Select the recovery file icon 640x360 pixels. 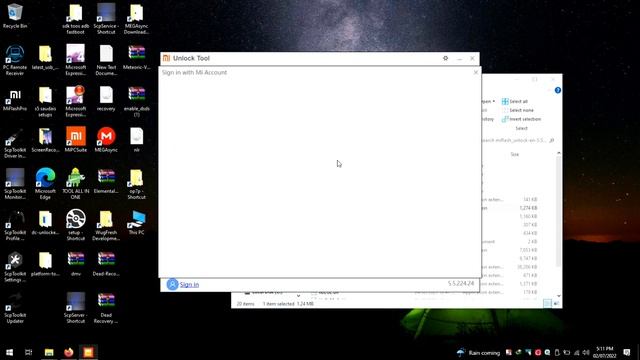tap(106, 99)
